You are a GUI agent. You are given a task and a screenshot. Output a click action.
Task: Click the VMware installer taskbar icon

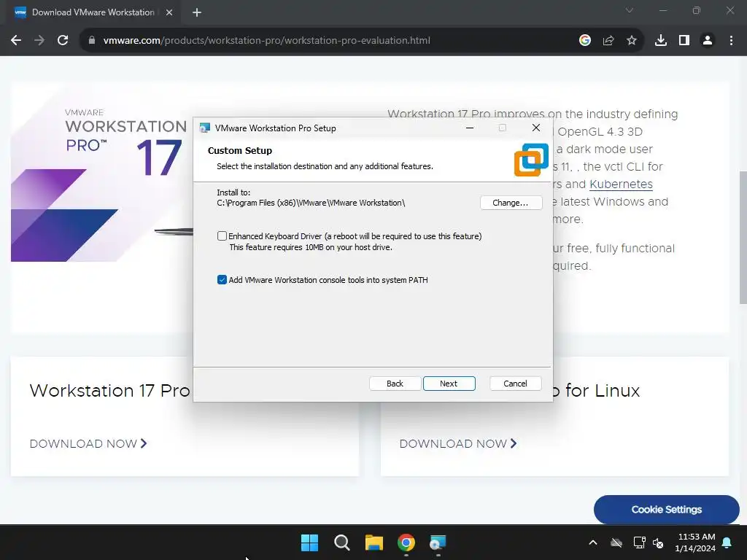coord(438,542)
